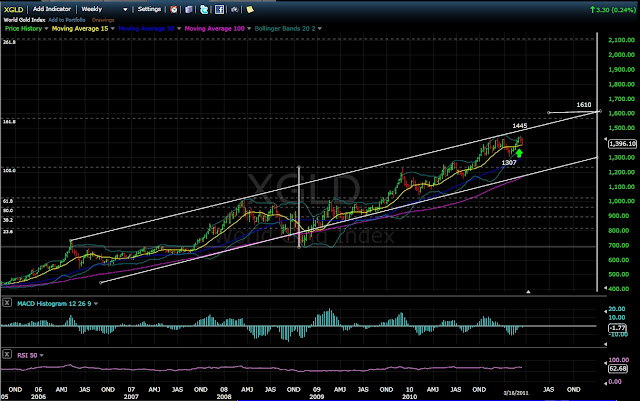The image size is (640, 401).
Task: Click Add to Portfolio link
Action: 67,20
